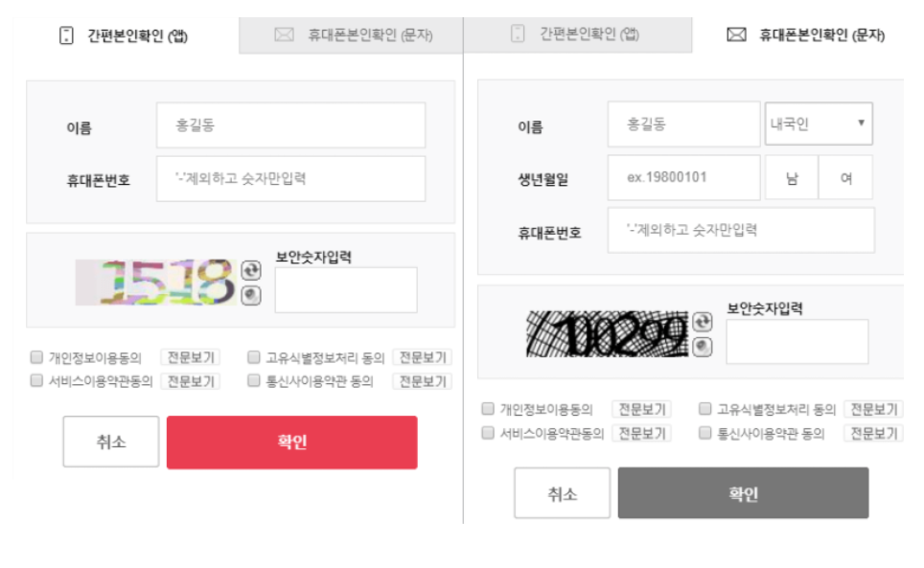The image size is (924, 568).
Task: Click the 생년월일 input field
Action: coord(684,178)
